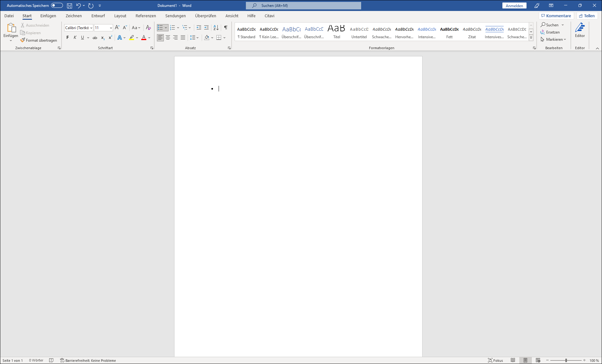Align text right
The width and height of the screenshot is (602, 364).
[175, 38]
